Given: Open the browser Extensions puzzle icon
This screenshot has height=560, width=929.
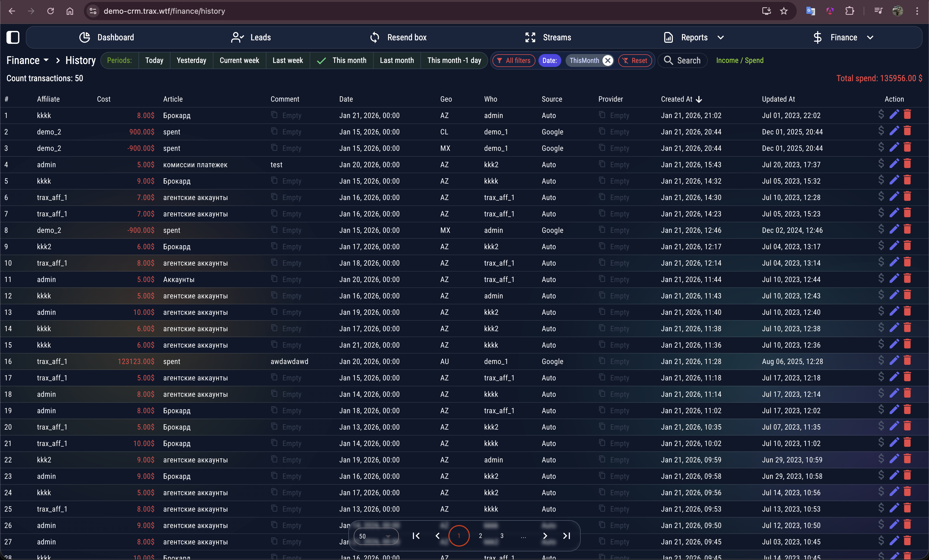Looking at the screenshot, I should tap(849, 11).
